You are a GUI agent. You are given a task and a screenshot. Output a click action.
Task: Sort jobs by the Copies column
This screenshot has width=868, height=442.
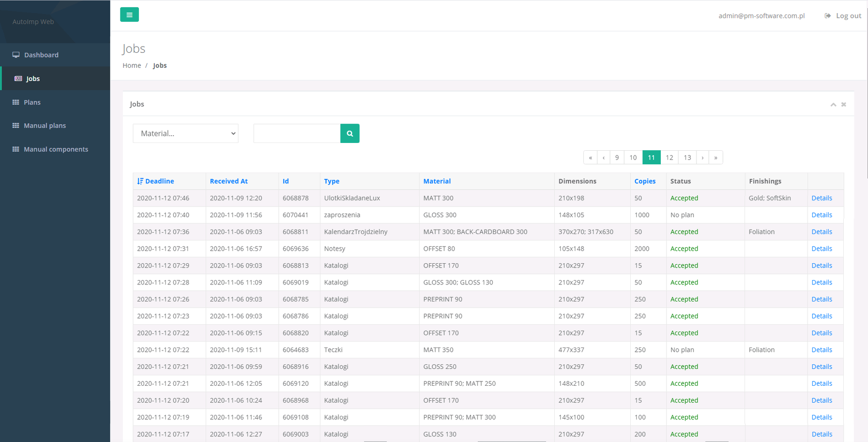click(x=645, y=181)
